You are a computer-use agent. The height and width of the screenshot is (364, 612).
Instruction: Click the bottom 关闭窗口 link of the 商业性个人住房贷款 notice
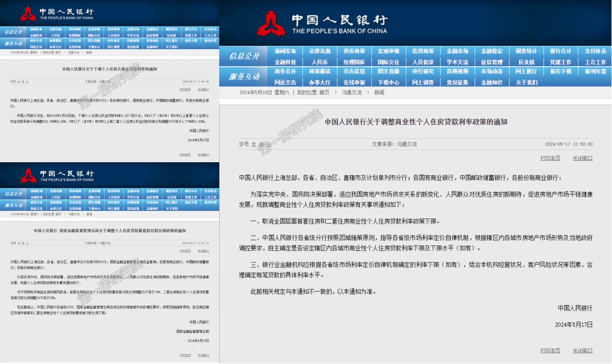click(583, 350)
